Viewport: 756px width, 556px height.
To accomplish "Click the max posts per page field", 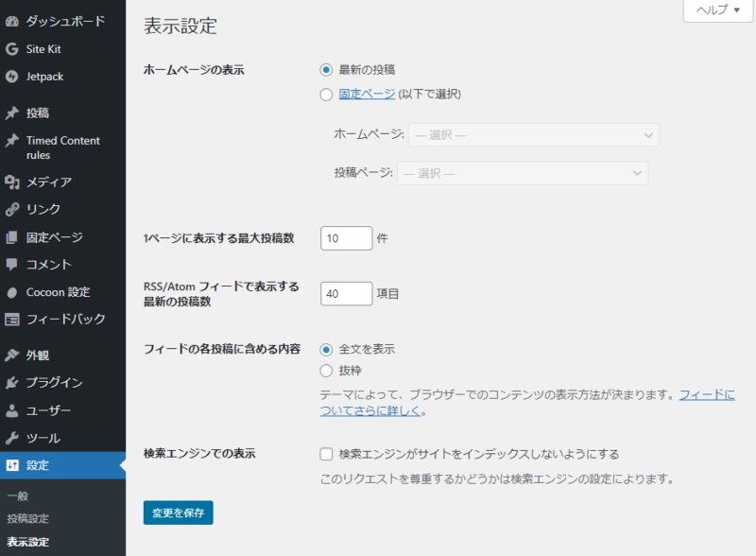I will click(347, 238).
